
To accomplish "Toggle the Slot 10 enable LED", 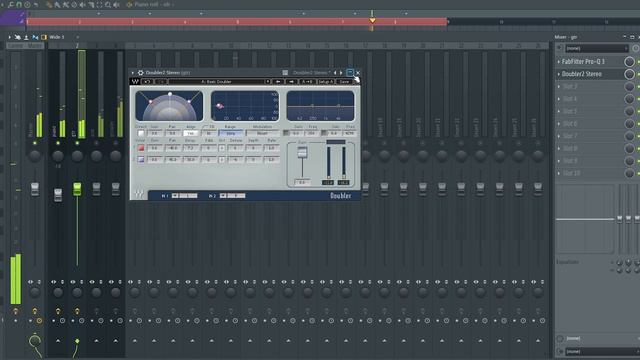I will click(638, 173).
